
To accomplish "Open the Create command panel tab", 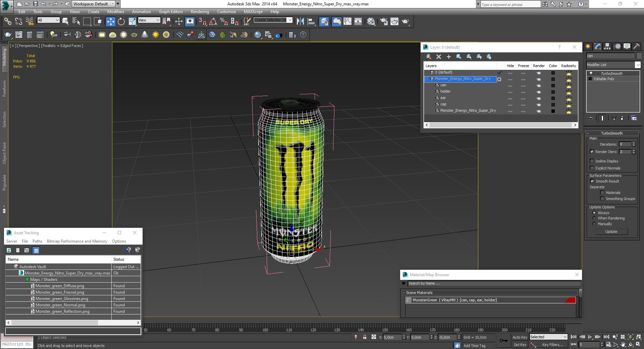I will pos(588,46).
